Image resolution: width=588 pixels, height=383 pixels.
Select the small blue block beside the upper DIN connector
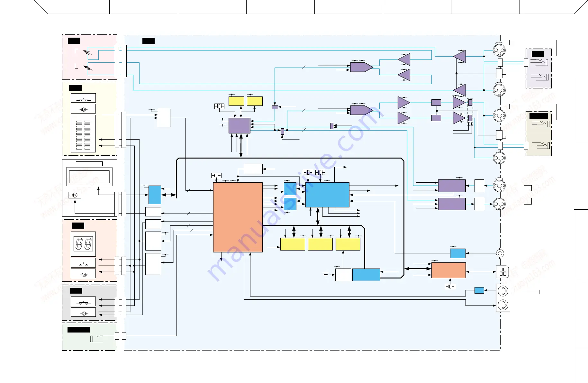479,290
